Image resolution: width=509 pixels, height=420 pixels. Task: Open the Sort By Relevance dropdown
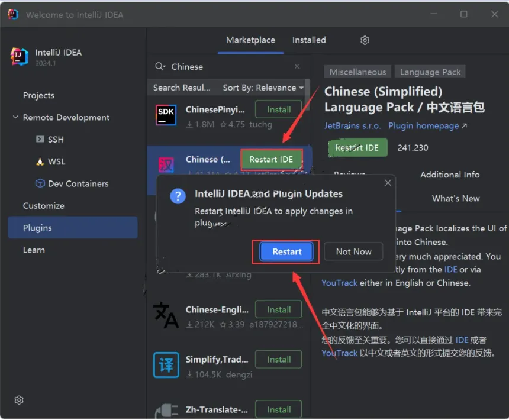(x=263, y=88)
